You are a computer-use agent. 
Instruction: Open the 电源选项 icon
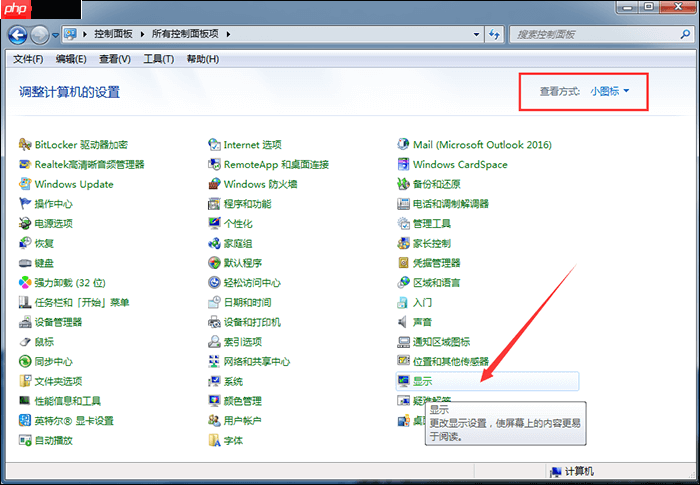click(25, 223)
